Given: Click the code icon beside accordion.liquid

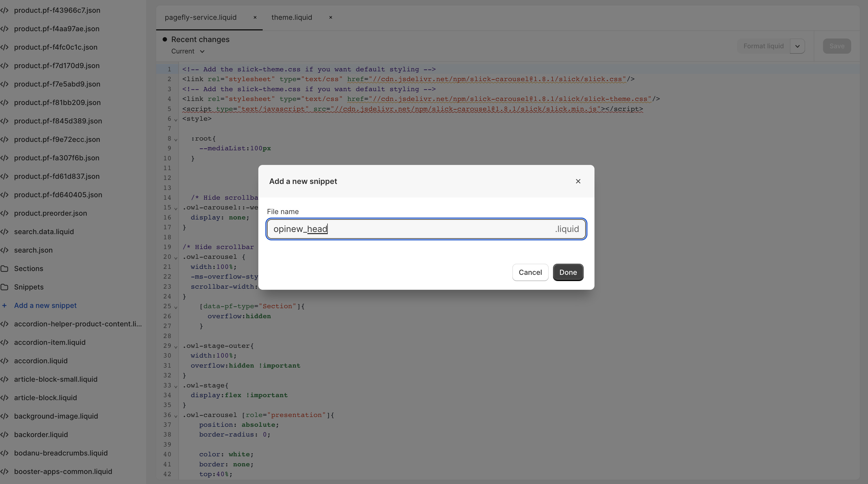Looking at the screenshot, I should coord(4,361).
